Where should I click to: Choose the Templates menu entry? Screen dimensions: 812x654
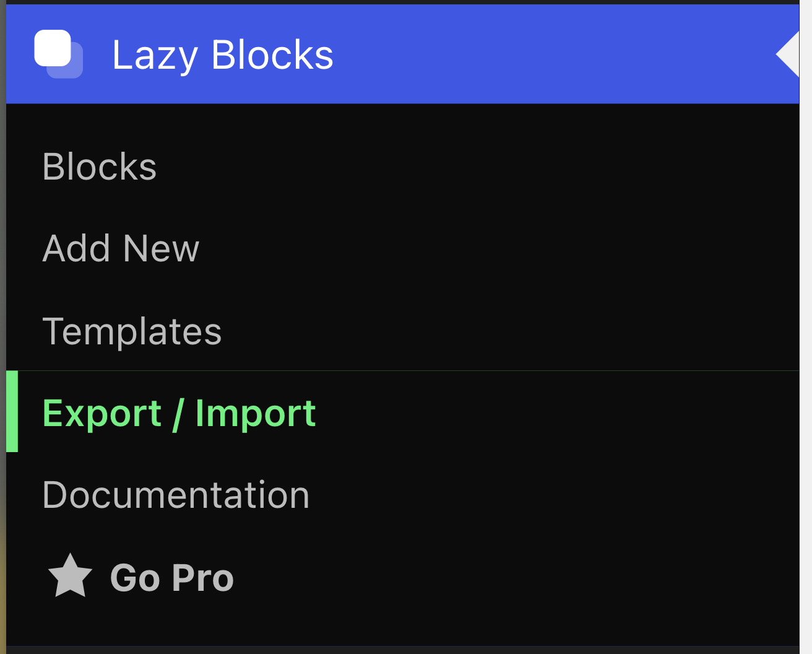(x=132, y=331)
